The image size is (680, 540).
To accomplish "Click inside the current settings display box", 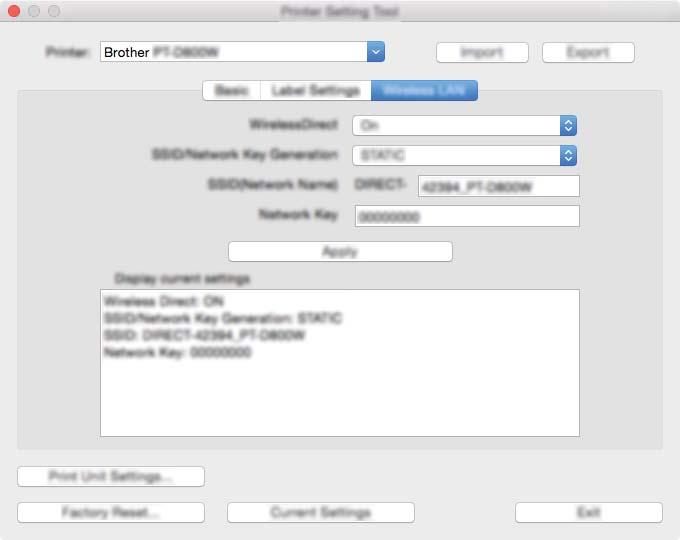I will click(x=340, y=363).
